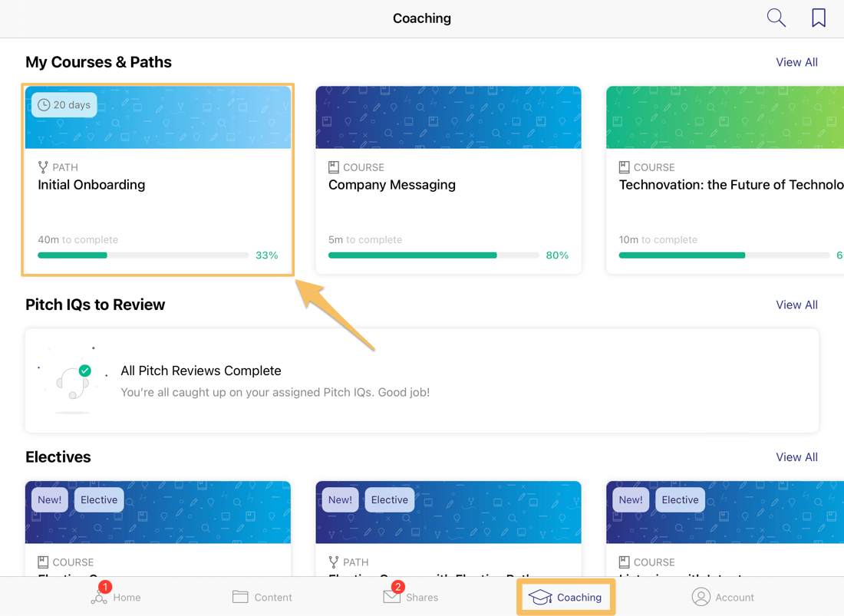Click the PATH branch icon on Initial Onboarding
Viewport: 844px width, 616px height.
point(43,166)
